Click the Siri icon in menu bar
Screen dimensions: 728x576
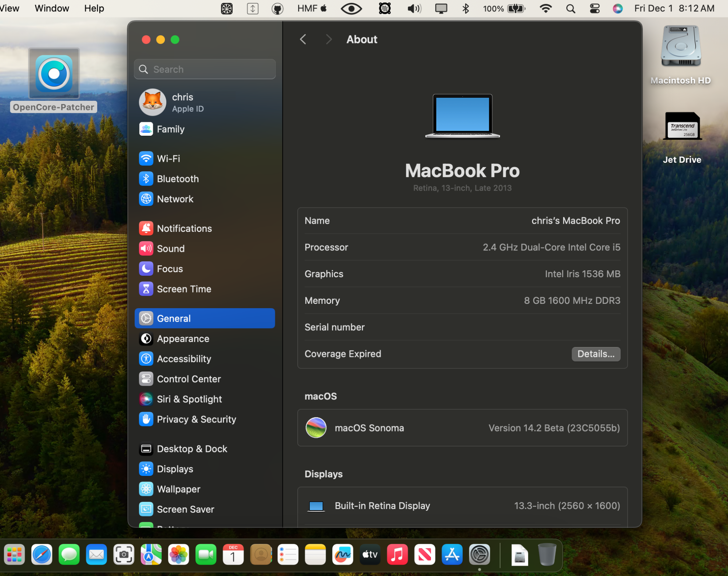pos(617,8)
